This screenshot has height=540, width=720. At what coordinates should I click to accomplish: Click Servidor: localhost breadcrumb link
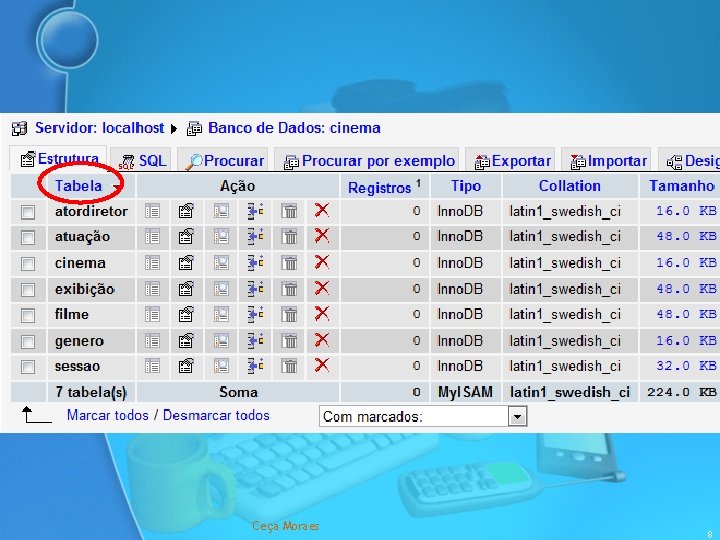point(100,128)
